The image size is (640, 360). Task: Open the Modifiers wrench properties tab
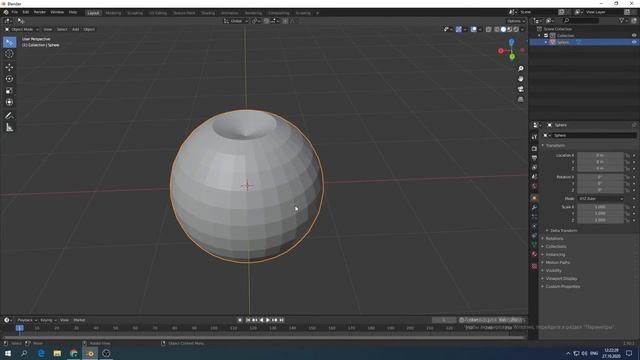(534, 207)
